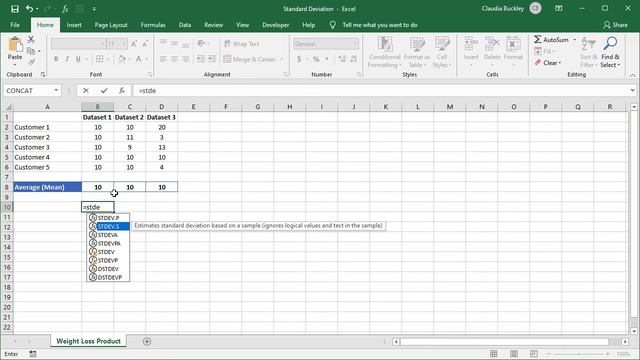
Task: Switch to Page Break Preview icon
Action: click(533, 354)
